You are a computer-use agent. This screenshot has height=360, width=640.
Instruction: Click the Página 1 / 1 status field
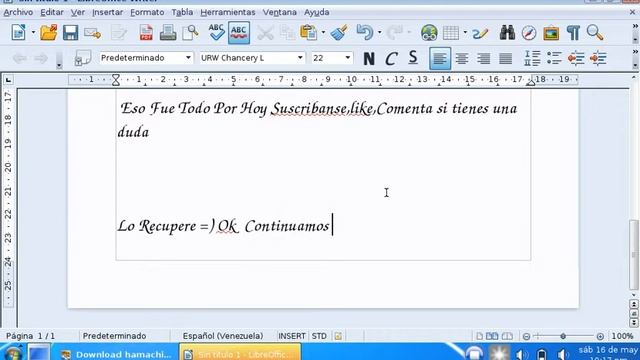[x=31, y=336]
